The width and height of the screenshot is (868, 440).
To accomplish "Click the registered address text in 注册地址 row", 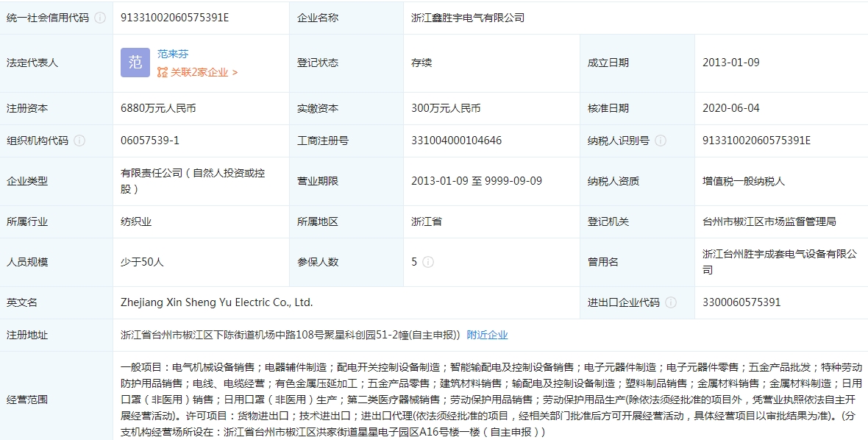I will coord(290,335).
